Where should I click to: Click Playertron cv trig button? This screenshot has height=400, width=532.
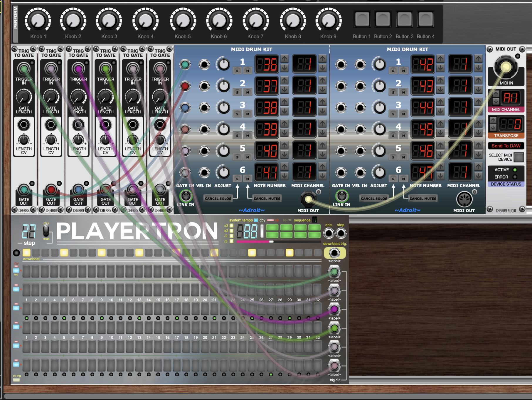coord(16,380)
